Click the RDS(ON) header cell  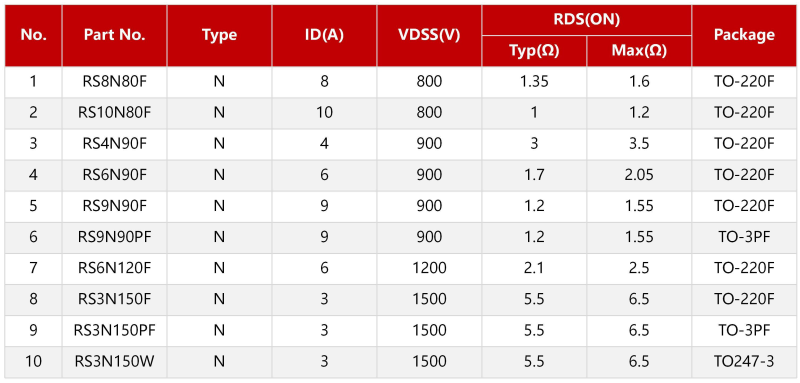587,20
